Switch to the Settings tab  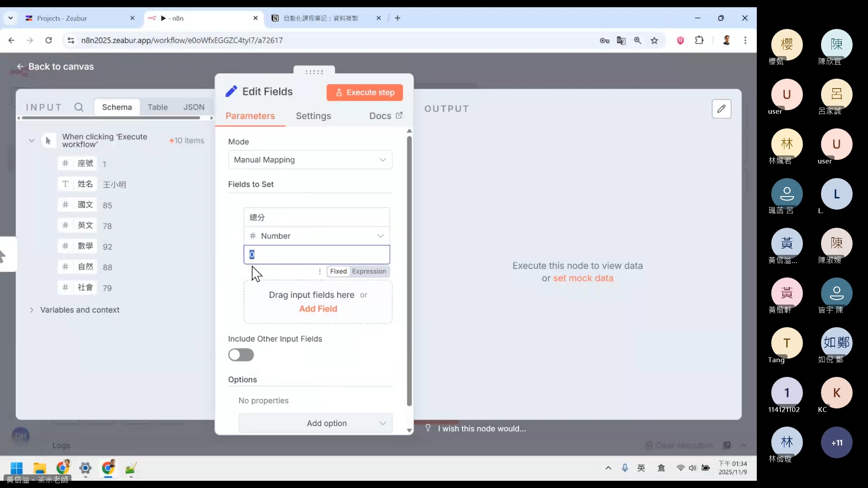313,116
